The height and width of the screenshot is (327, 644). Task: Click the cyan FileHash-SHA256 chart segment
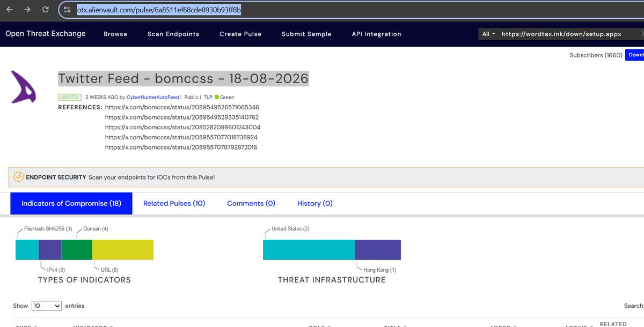pyautogui.click(x=27, y=250)
